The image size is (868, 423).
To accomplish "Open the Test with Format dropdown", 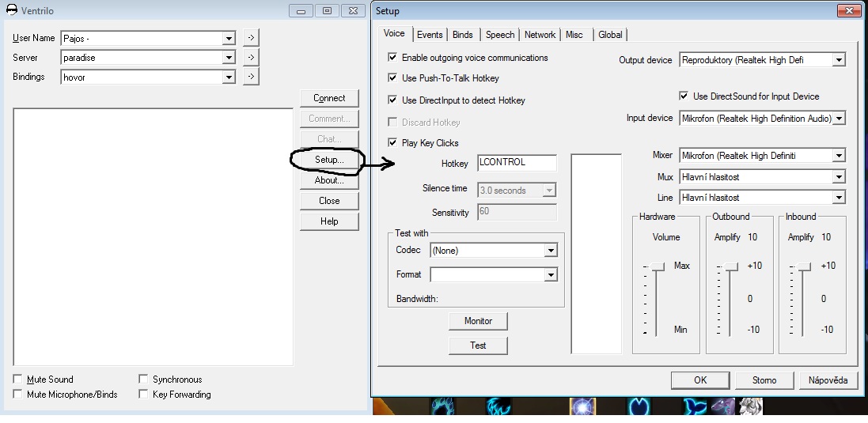I will (550, 275).
